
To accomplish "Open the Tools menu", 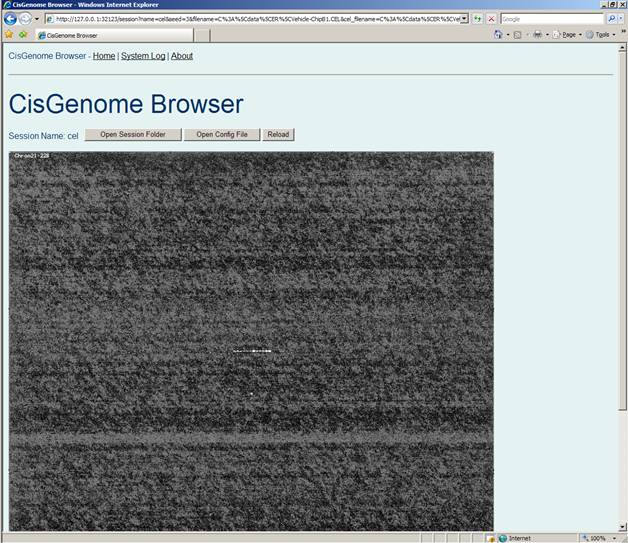I will click(x=600, y=35).
